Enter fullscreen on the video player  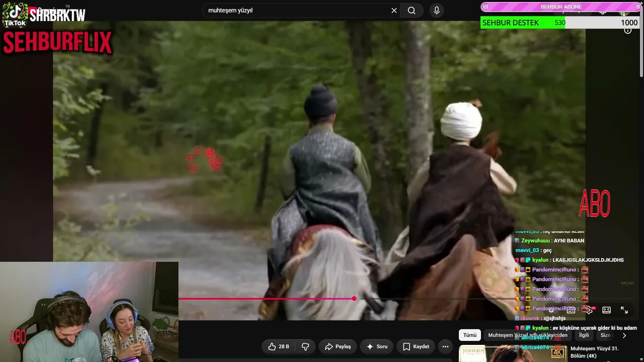coord(624,310)
